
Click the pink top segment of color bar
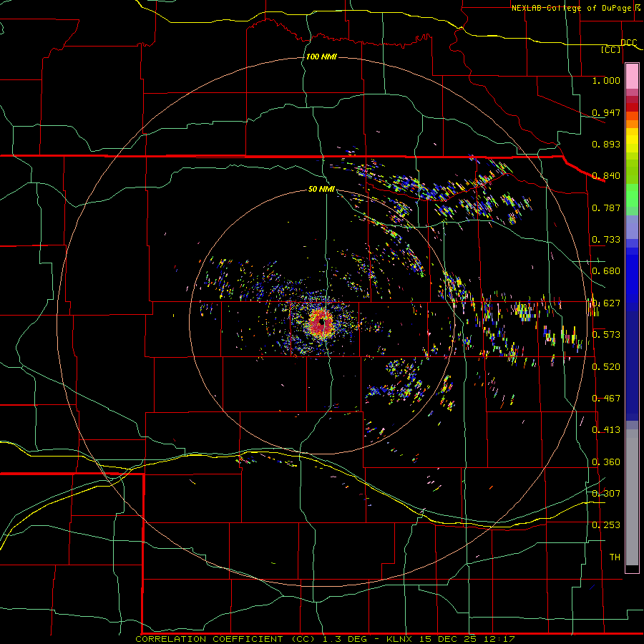[632, 77]
